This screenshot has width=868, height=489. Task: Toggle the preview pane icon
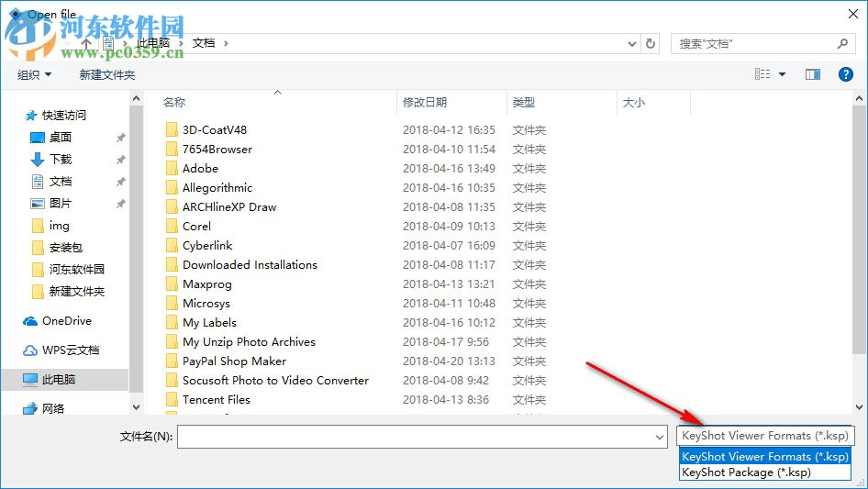[813, 74]
